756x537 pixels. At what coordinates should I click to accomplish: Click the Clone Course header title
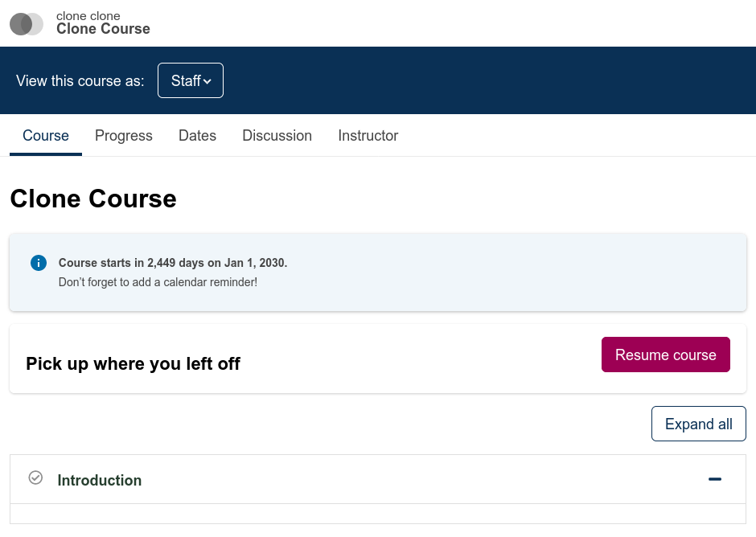point(103,29)
